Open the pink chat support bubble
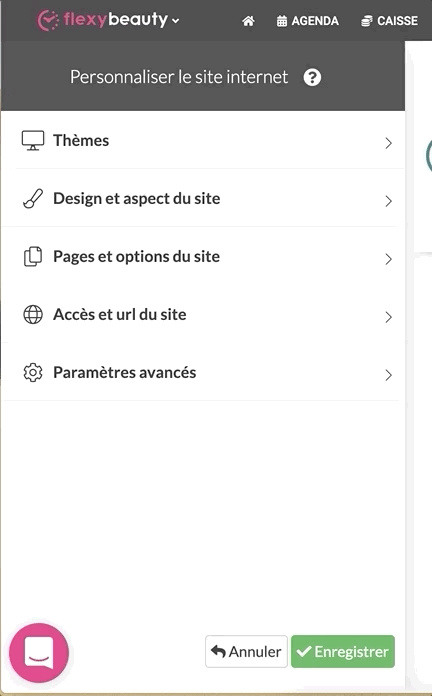The image size is (432, 696). [x=39, y=652]
